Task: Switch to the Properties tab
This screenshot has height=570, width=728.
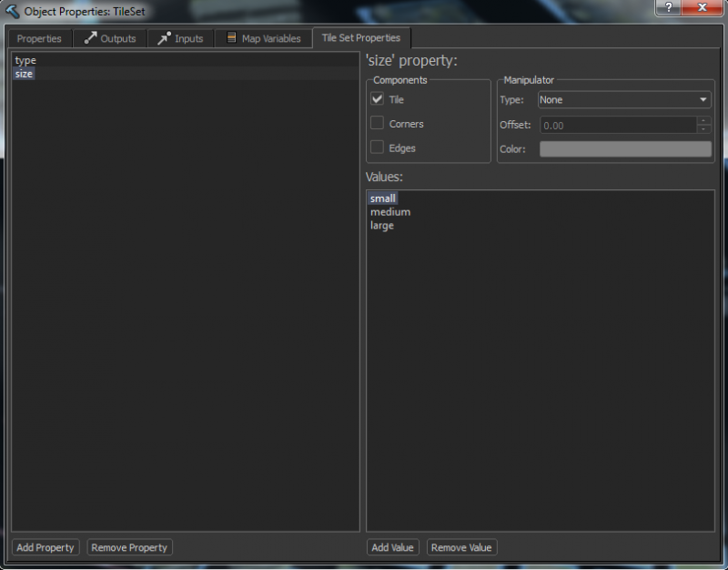Action: click(x=40, y=38)
